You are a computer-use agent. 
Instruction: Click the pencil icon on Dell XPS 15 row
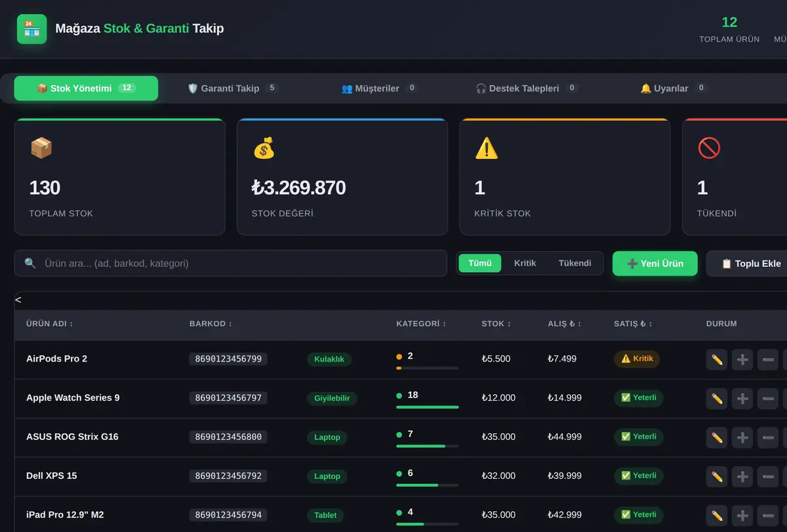[717, 477]
